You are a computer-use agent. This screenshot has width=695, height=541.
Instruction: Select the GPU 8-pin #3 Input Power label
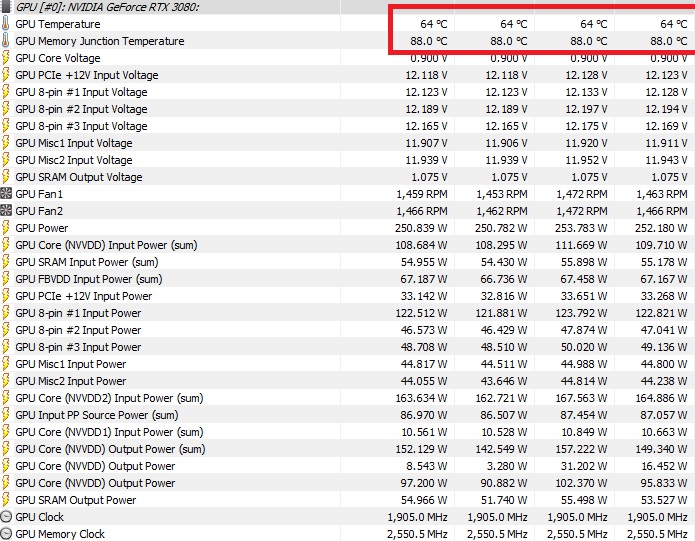pyautogui.click(x=78, y=347)
